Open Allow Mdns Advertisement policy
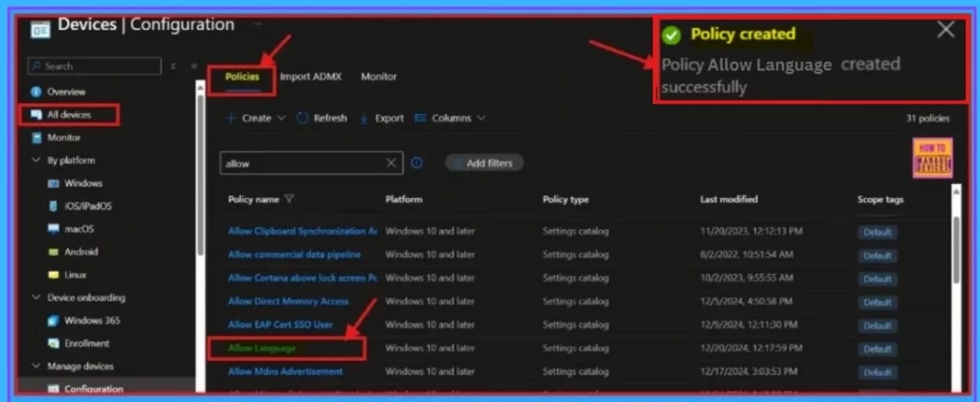The width and height of the screenshot is (980, 402). [285, 371]
